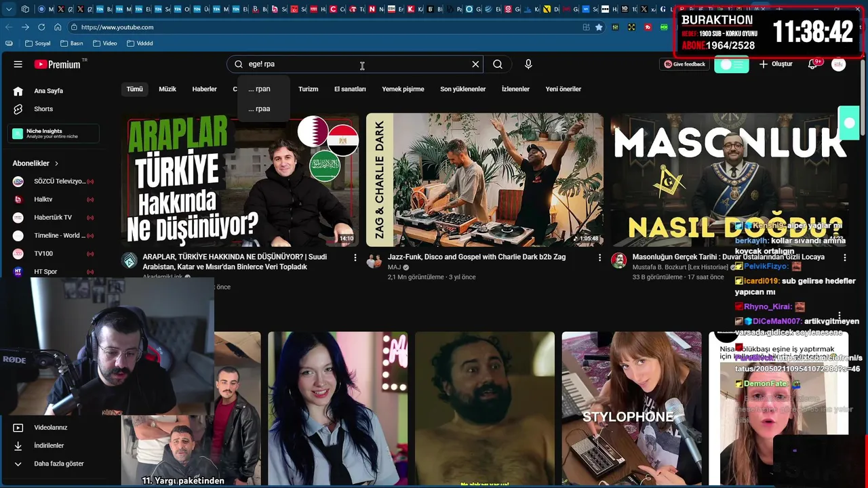Screen dimensions: 868x488
Task: Open the Vdddd bookmarks folder
Action: 140,43
